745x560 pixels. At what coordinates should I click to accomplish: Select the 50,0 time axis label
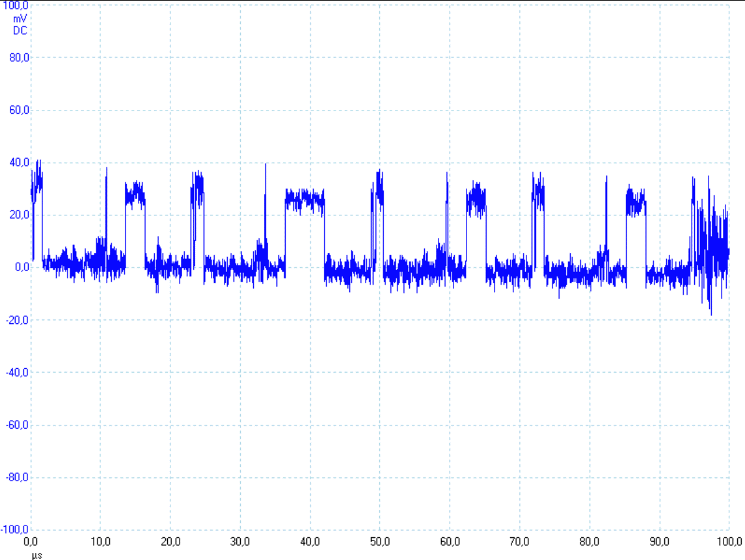[380, 542]
